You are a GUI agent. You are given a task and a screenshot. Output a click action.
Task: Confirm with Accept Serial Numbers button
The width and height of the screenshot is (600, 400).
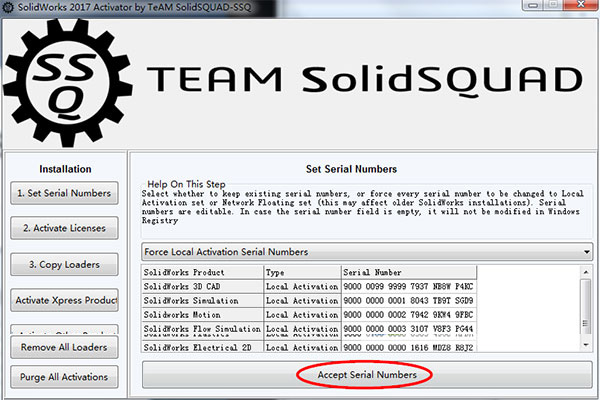pyautogui.click(x=367, y=375)
